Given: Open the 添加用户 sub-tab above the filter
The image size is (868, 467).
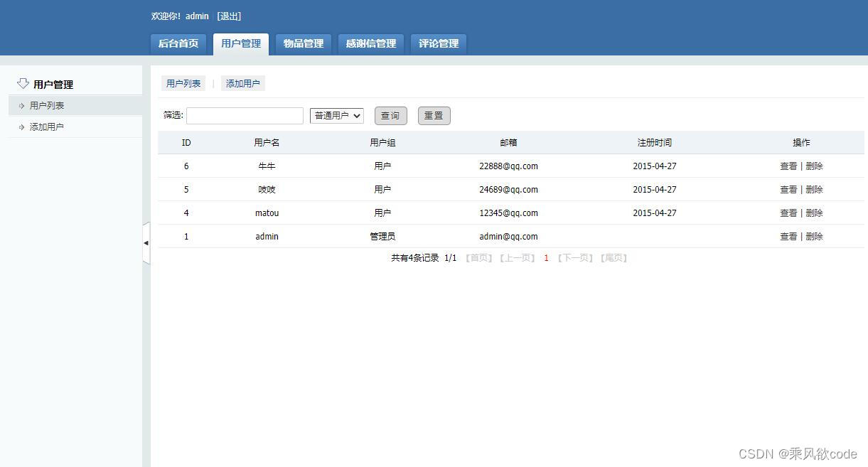Looking at the screenshot, I should click(x=243, y=84).
